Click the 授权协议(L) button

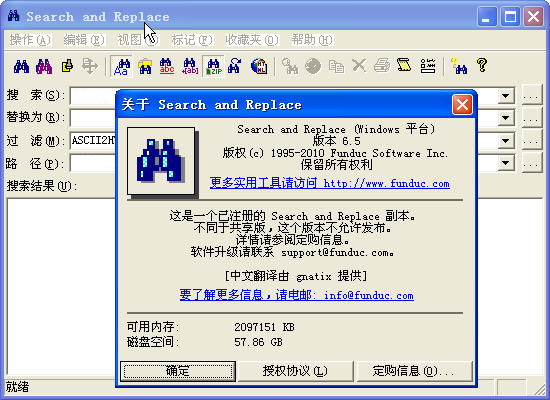point(295,371)
